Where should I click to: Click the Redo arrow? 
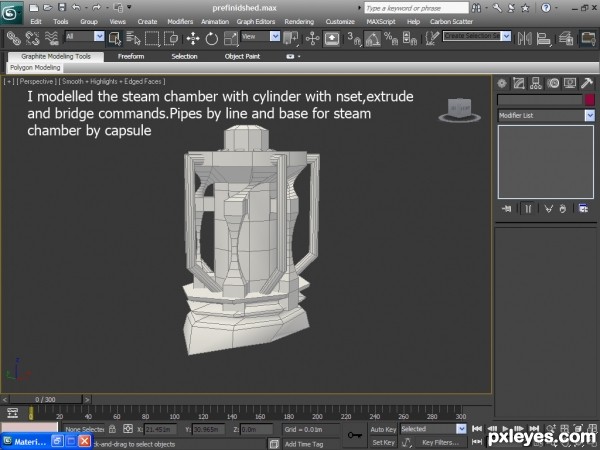point(96,8)
